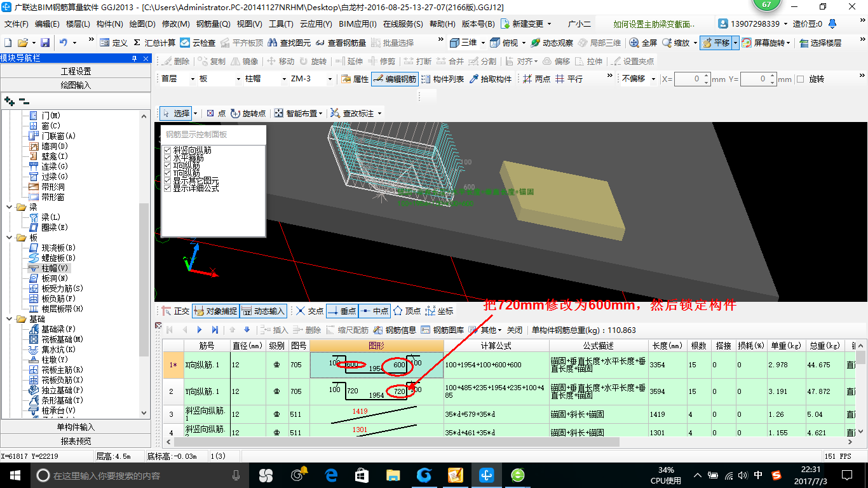
Task: Click 全屏 full screen zoom
Action: click(x=643, y=43)
